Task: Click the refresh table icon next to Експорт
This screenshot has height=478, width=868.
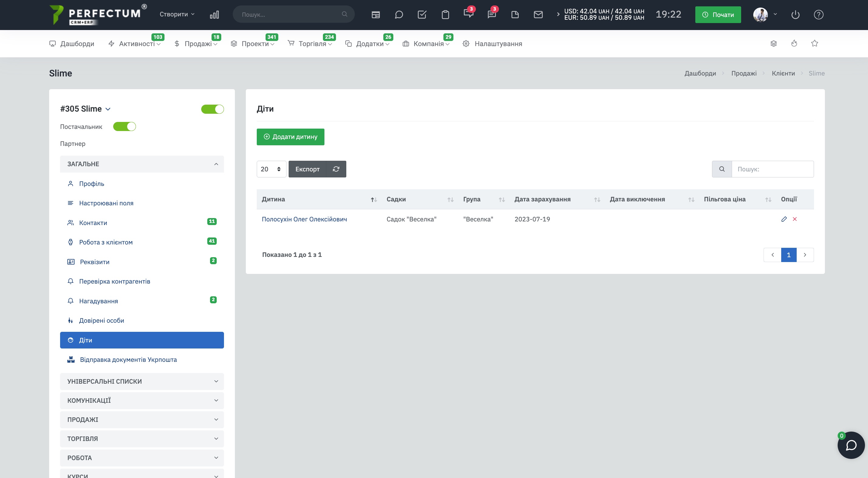Action: 336,169
